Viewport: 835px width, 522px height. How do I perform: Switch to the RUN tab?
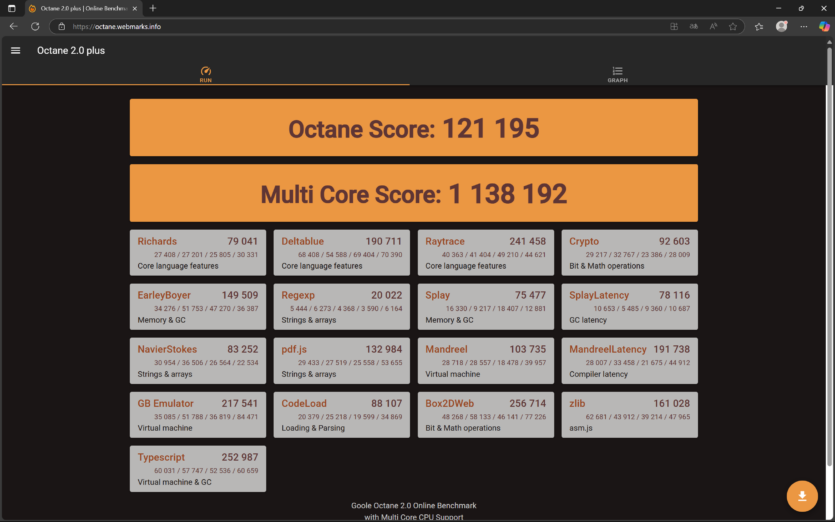coord(206,75)
